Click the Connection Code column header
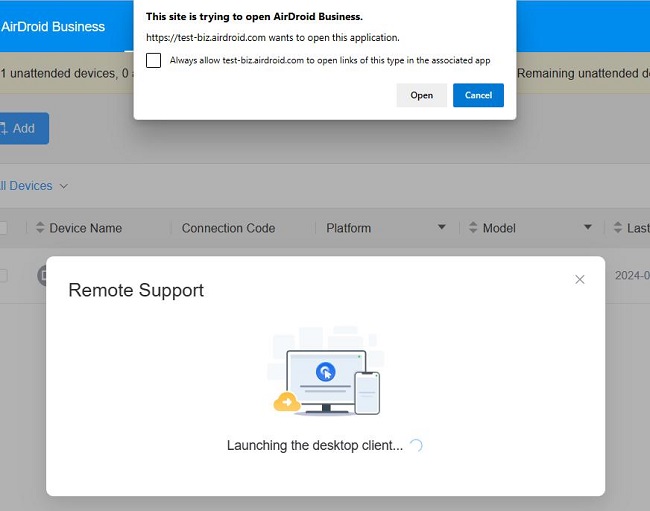The height and width of the screenshot is (511, 650). click(x=228, y=228)
